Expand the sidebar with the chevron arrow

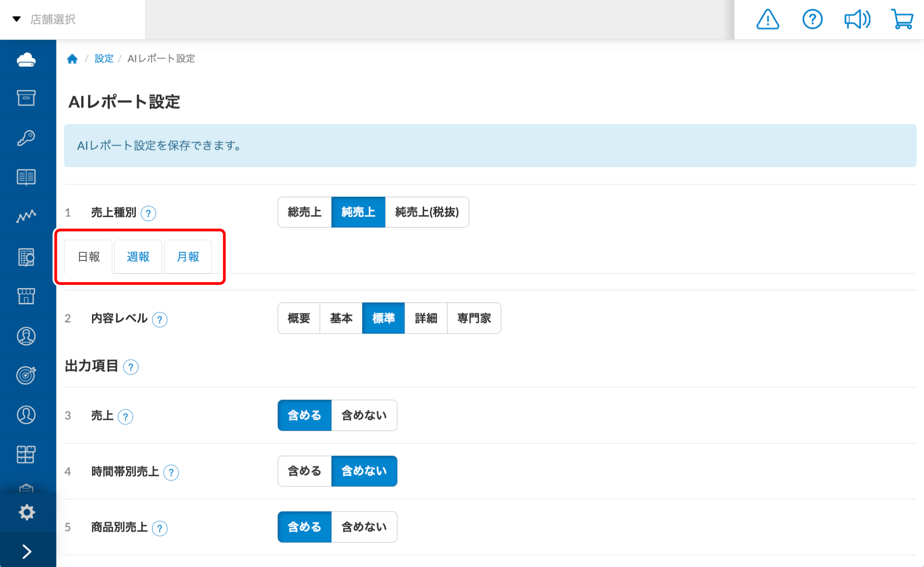(27, 551)
